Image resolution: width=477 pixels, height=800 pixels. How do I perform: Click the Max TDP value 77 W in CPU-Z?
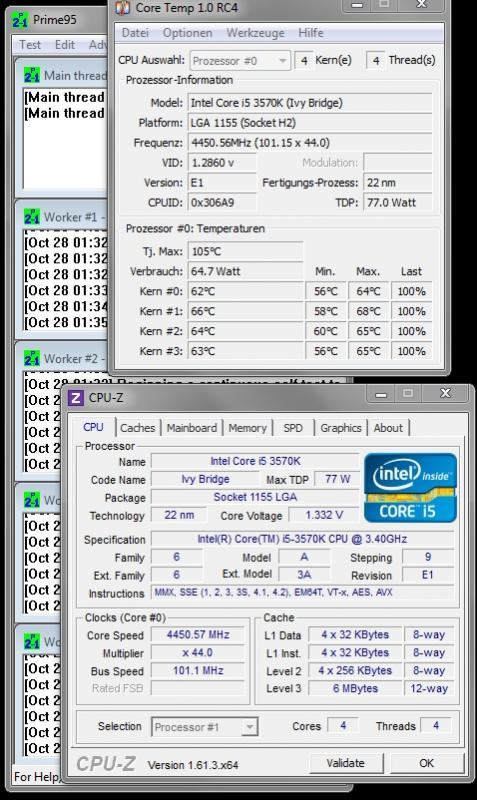click(337, 479)
